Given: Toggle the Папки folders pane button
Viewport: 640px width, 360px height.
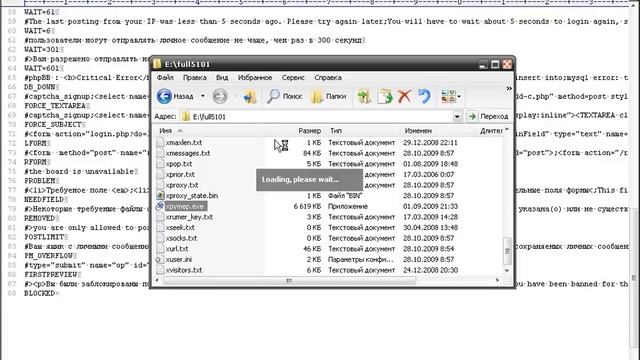Looking at the screenshot, I should point(328,96).
